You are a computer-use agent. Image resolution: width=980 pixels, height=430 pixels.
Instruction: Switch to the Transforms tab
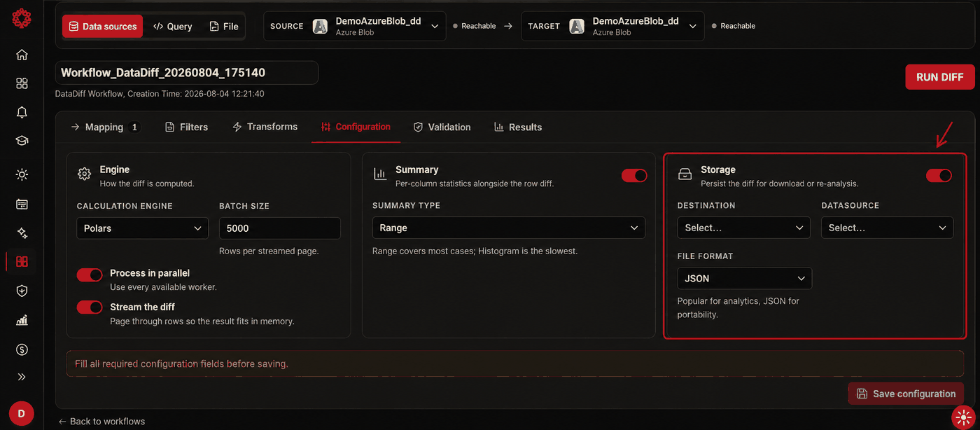pos(265,127)
